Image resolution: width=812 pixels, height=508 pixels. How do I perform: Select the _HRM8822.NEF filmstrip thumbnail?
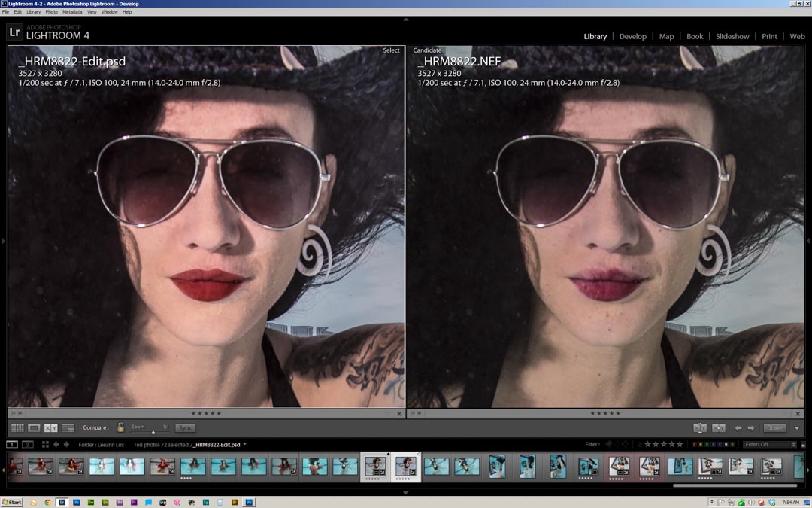[x=404, y=467]
